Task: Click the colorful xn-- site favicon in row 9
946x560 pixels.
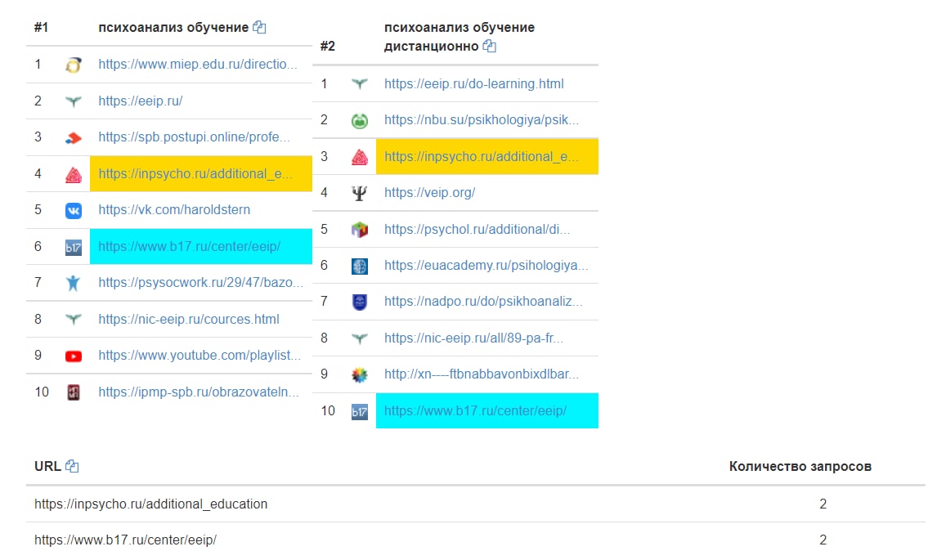Action: click(x=359, y=374)
